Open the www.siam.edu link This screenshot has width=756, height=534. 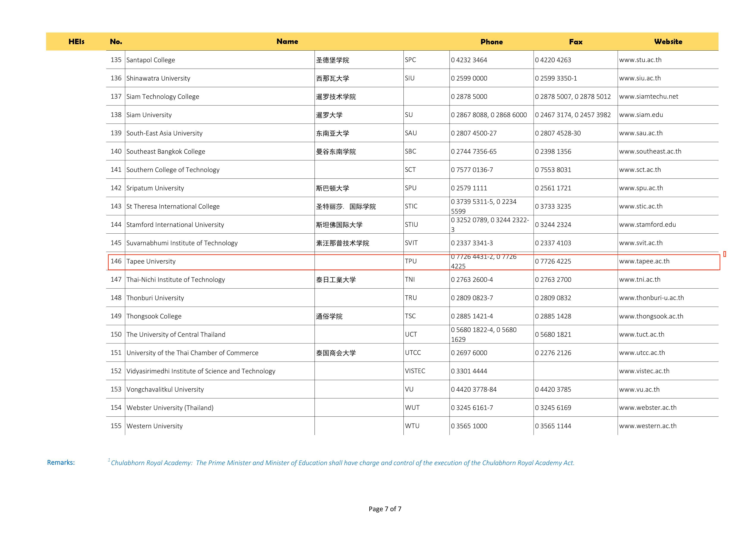coord(641,115)
